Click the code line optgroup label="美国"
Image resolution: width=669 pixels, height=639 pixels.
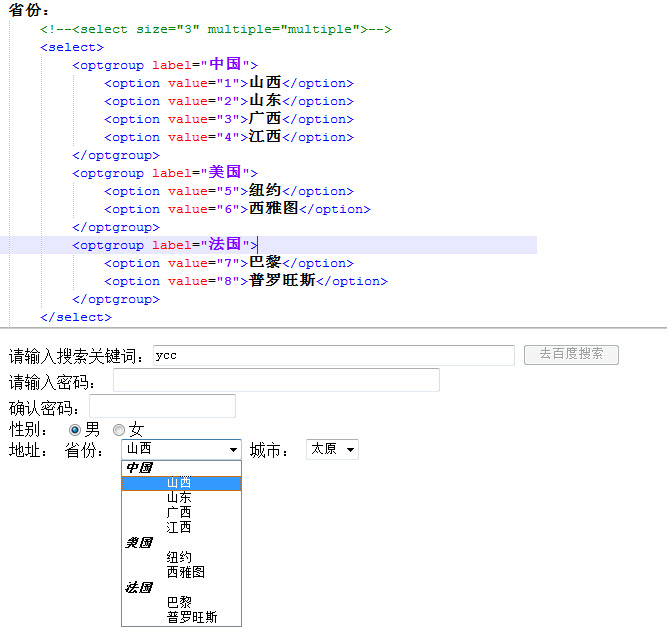[x=165, y=173]
